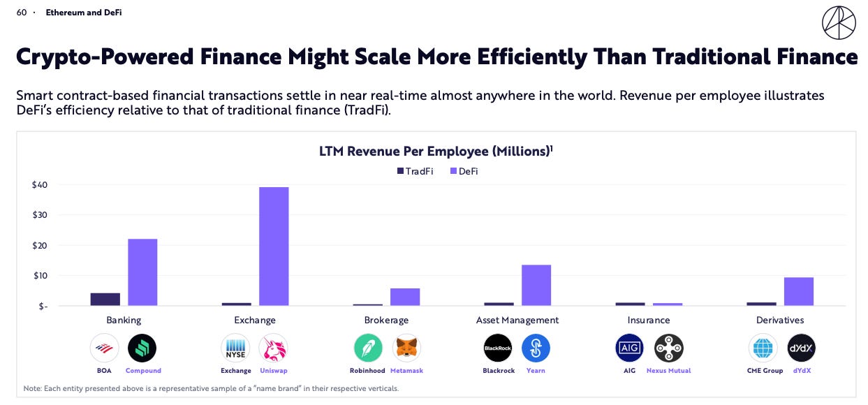Click the Nexus Mutual caption text
The height and width of the screenshot is (405, 868).
[668, 371]
